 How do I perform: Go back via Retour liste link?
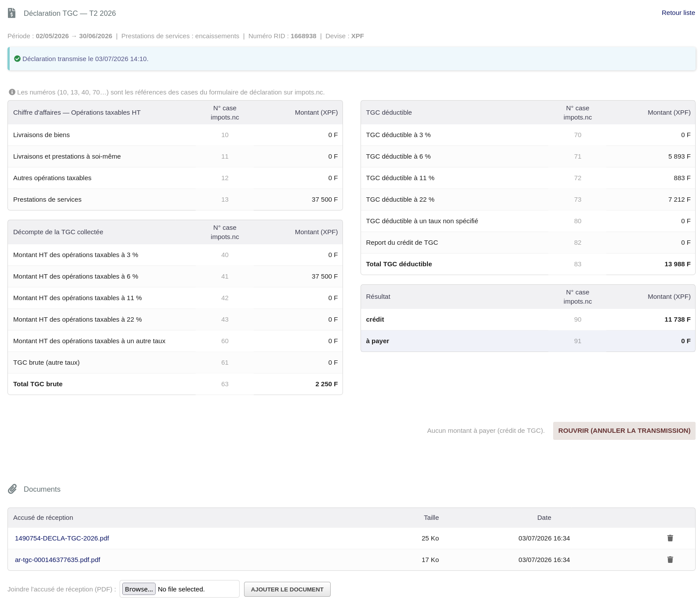click(x=678, y=13)
